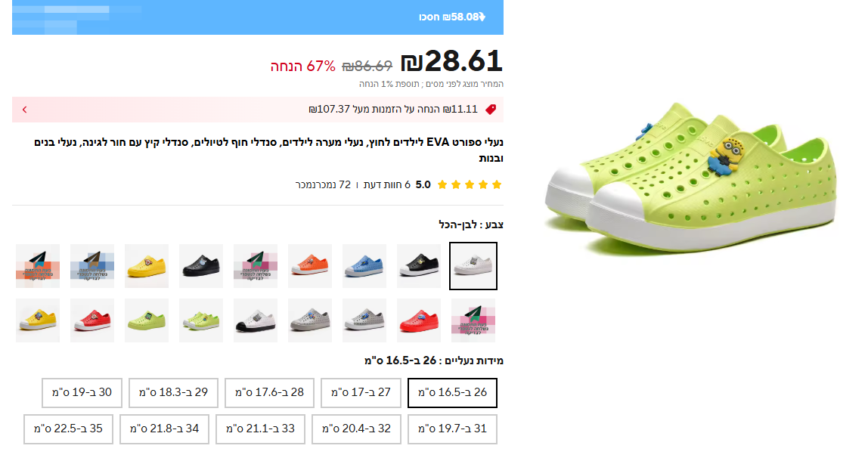Select the currently chosen white shoe swatch
Screen dimensions: 868x458
pos(473,265)
